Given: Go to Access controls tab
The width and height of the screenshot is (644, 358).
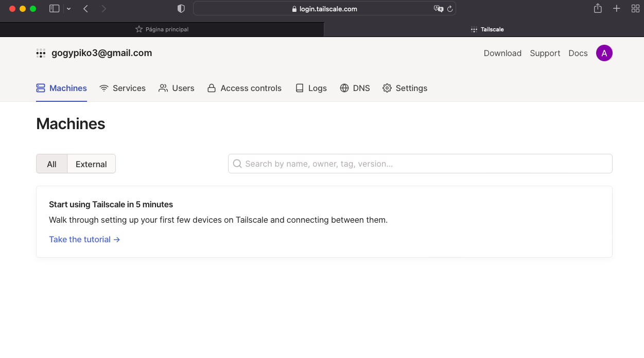Looking at the screenshot, I should tap(245, 88).
